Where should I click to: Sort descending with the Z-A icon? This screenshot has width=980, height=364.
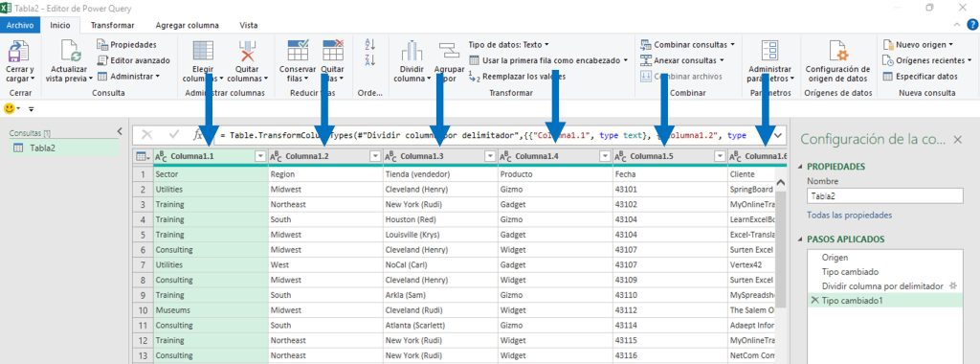(x=369, y=60)
